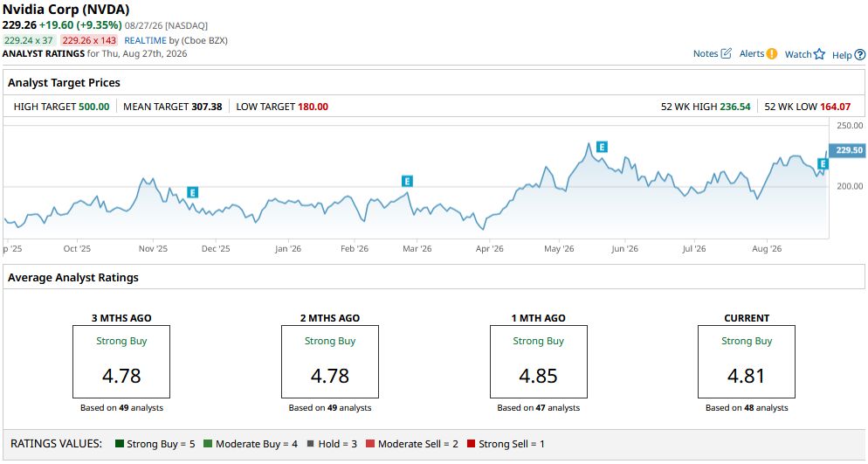Click the Watch star icon
The width and height of the screenshot is (868, 464).
coord(819,53)
